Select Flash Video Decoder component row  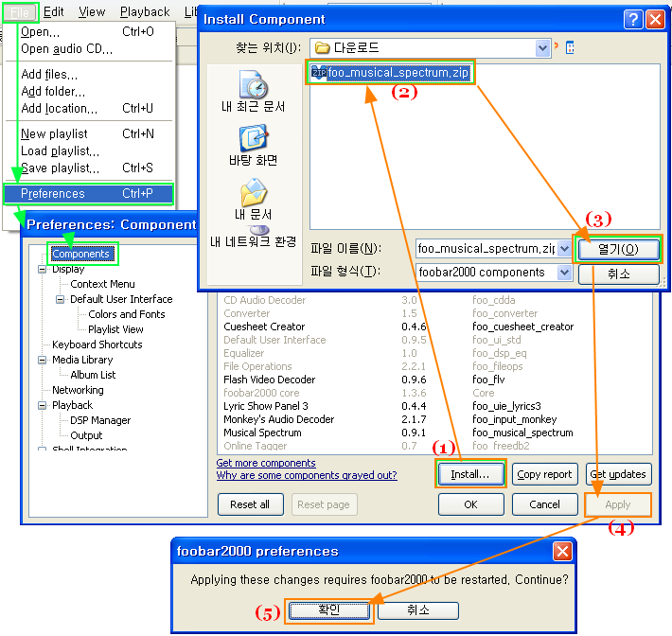tap(434, 380)
